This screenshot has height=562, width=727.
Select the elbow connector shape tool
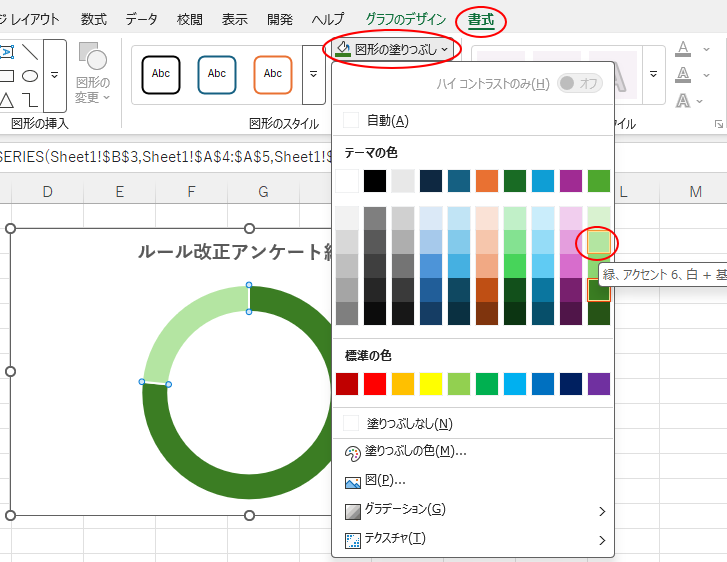pos(30,100)
